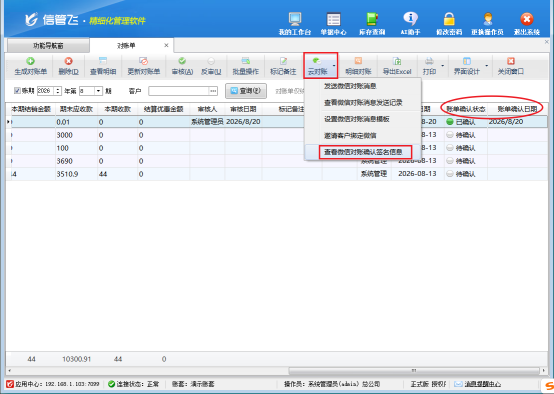Close the 对账单 tab
The image size is (554, 394).
[166, 45]
